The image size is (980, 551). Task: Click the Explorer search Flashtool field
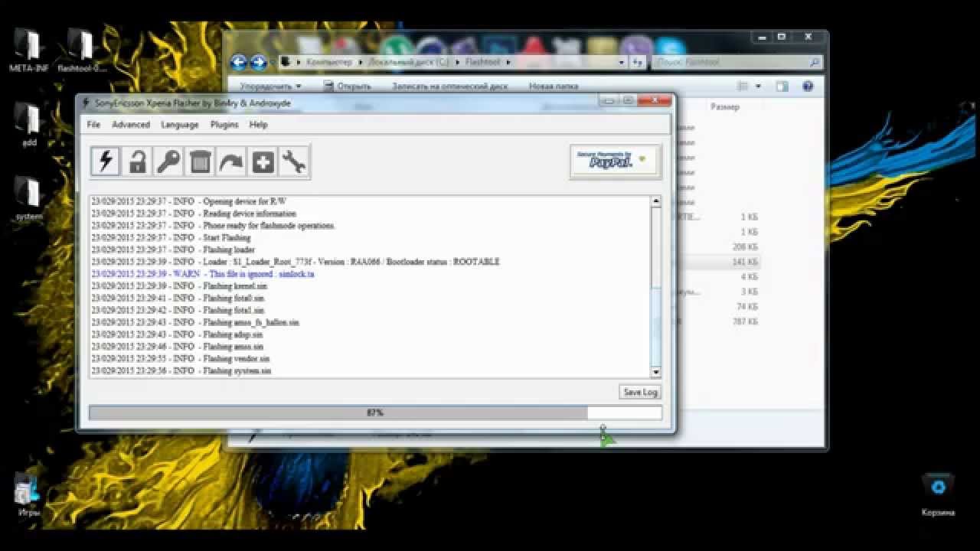point(737,62)
